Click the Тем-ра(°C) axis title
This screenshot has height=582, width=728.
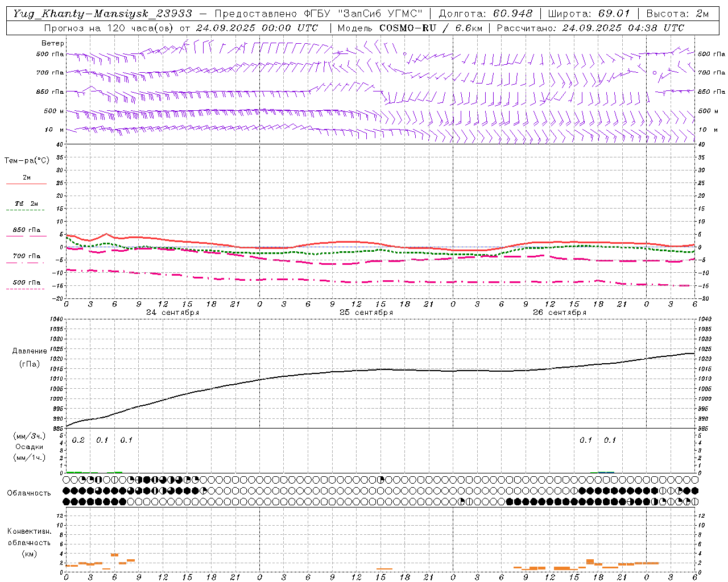coord(27,161)
